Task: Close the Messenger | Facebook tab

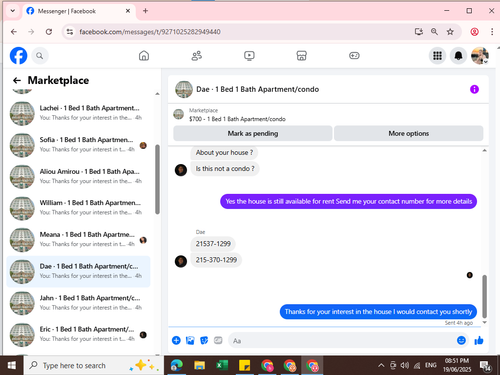Action: [128, 11]
